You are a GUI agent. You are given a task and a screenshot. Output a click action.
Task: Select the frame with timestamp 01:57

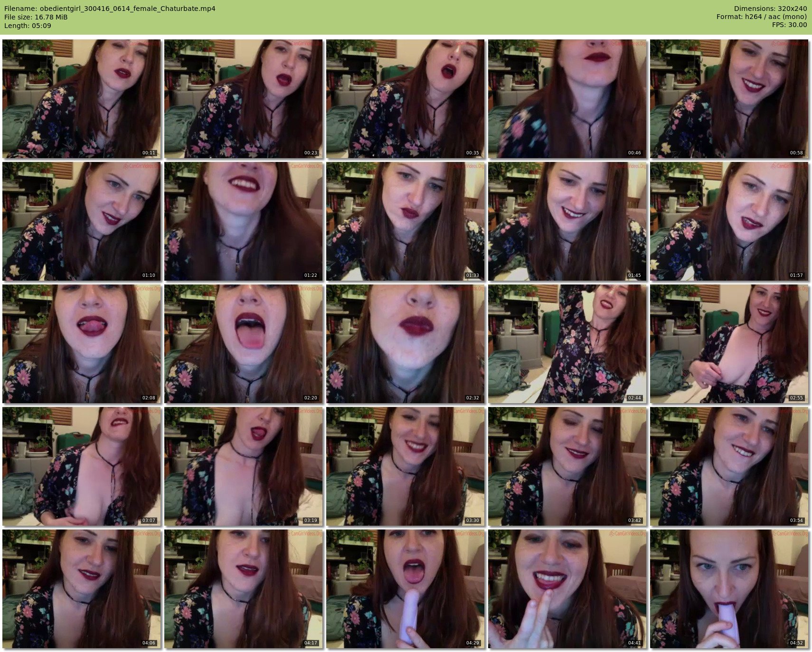click(x=729, y=221)
